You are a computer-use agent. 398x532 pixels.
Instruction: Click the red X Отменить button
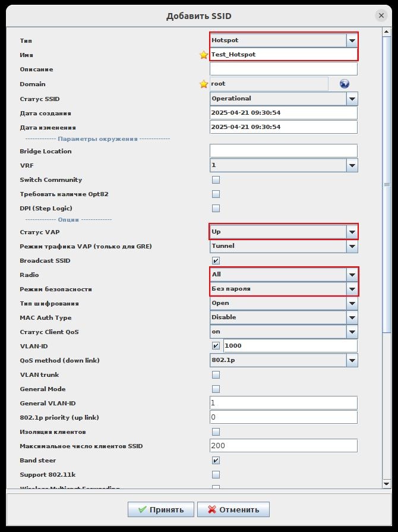(x=233, y=509)
